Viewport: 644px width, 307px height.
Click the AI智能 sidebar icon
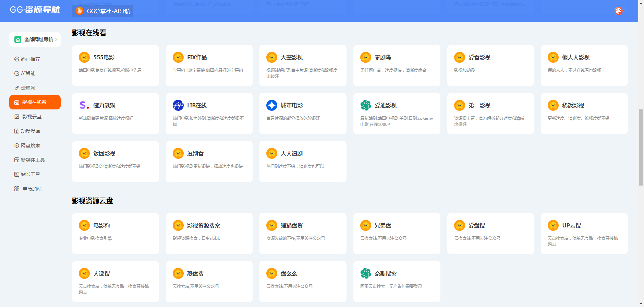[16, 73]
